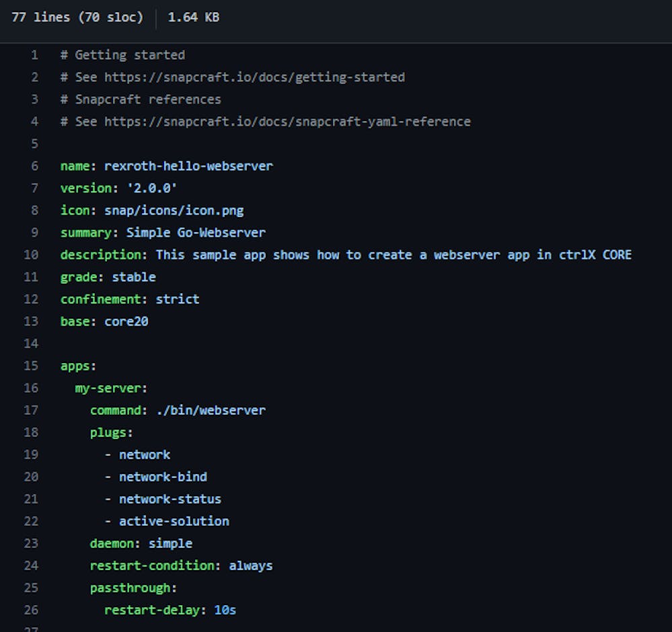Click line number 17 beside command
This screenshot has height=632, width=672.
[31, 410]
